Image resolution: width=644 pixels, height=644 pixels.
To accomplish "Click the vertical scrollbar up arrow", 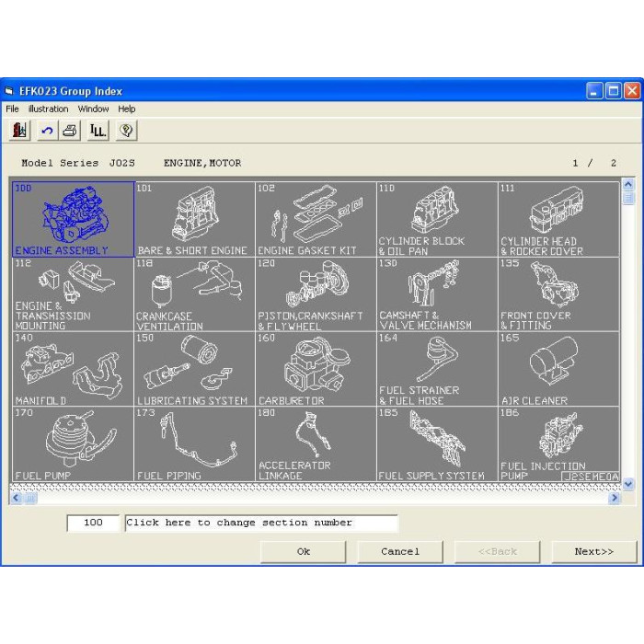I will [627, 184].
